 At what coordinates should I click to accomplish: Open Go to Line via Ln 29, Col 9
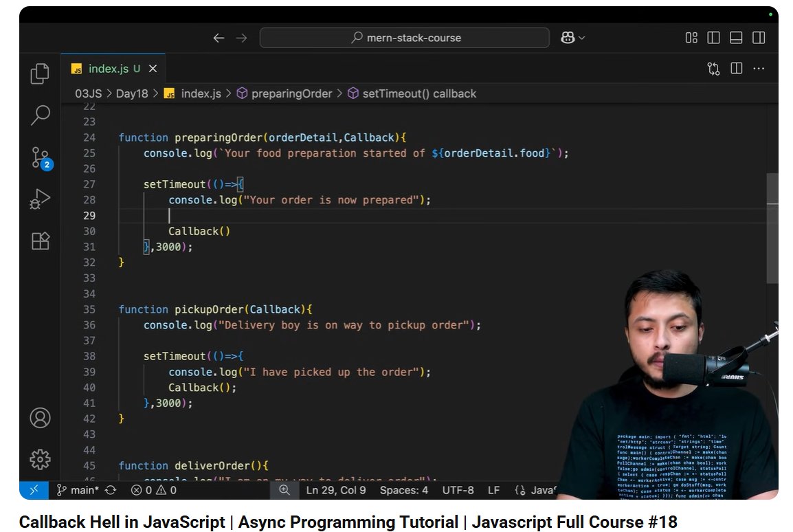point(336,490)
